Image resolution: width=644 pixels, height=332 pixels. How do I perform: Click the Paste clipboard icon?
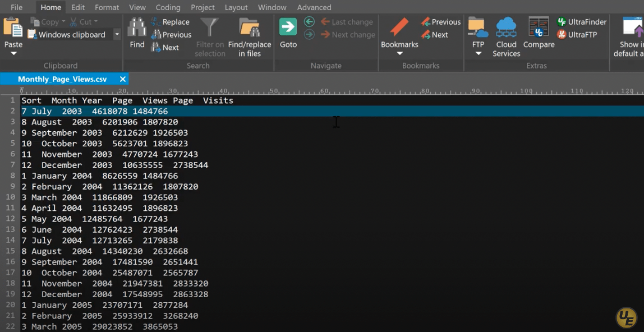pyautogui.click(x=12, y=27)
